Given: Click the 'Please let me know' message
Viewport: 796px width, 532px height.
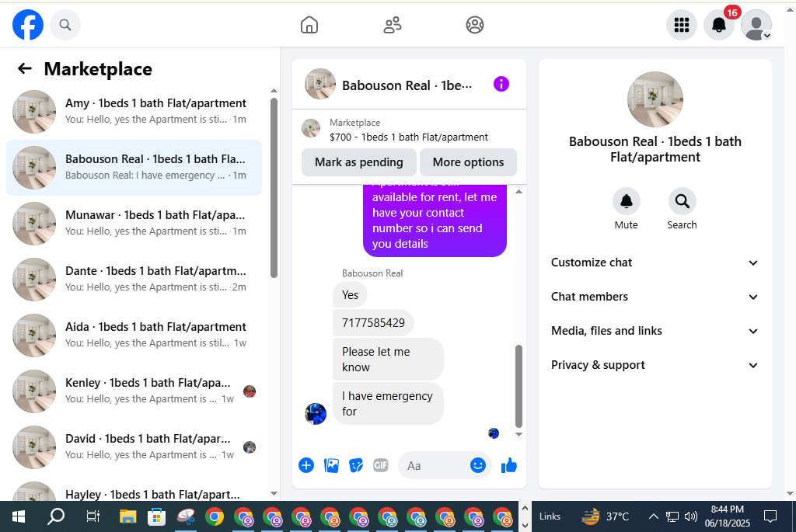Looking at the screenshot, I should tap(388, 360).
